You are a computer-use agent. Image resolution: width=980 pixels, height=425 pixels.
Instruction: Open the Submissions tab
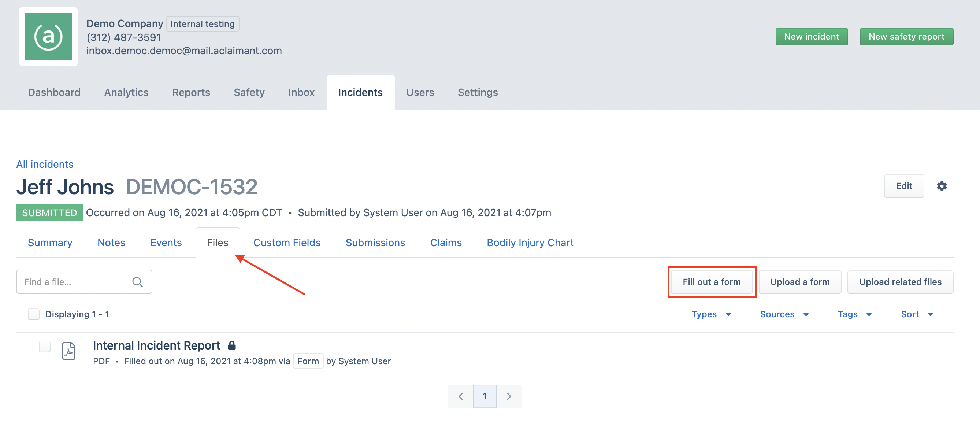[x=375, y=243]
